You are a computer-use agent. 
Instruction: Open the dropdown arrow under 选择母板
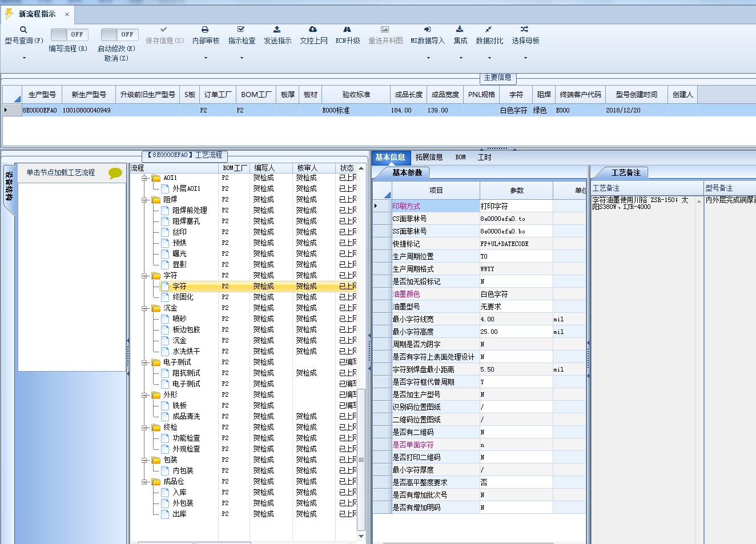[x=525, y=58]
